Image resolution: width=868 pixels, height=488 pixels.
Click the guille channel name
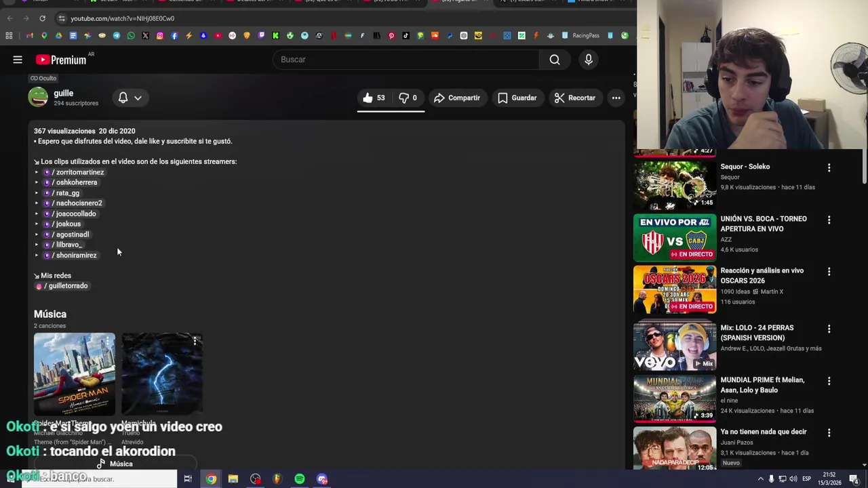click(64, 93)
